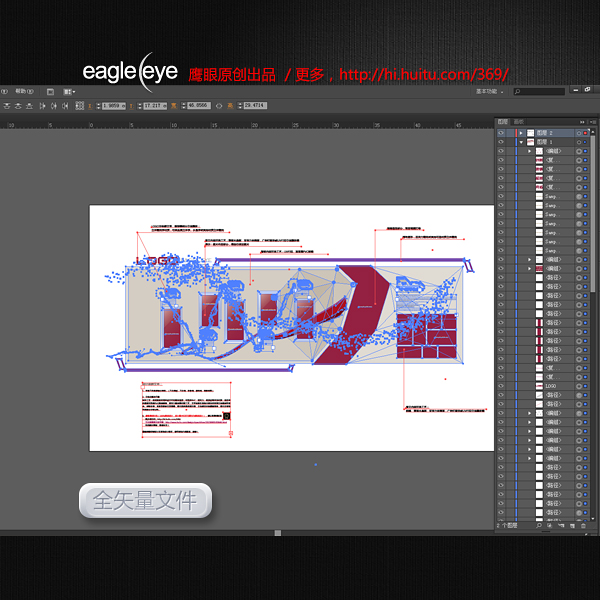Click the create new layer icon

572,526
